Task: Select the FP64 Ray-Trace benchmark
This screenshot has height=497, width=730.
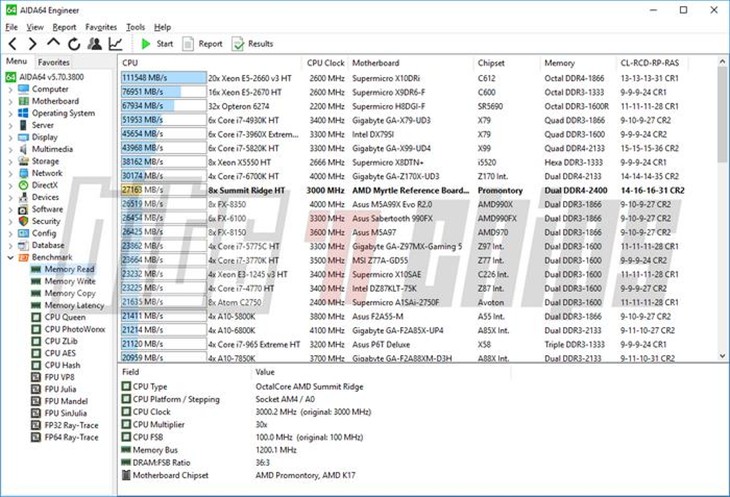Action: pos(71,437)
